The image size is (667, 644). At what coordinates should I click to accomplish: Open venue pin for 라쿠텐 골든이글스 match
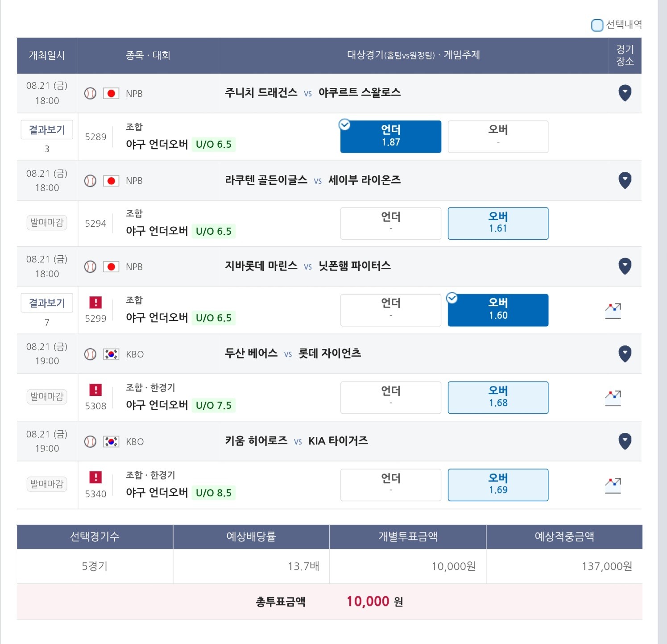coord(625,180)
